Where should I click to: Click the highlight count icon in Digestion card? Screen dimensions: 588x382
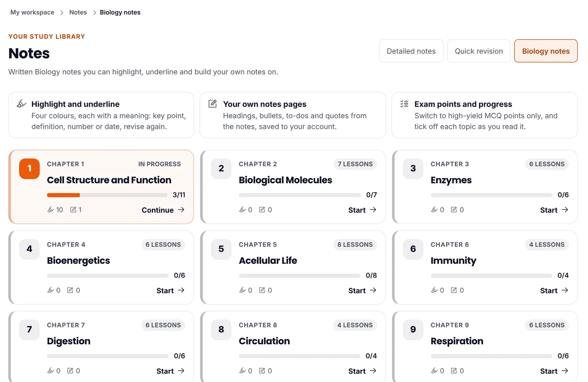(x=50, y=371)
